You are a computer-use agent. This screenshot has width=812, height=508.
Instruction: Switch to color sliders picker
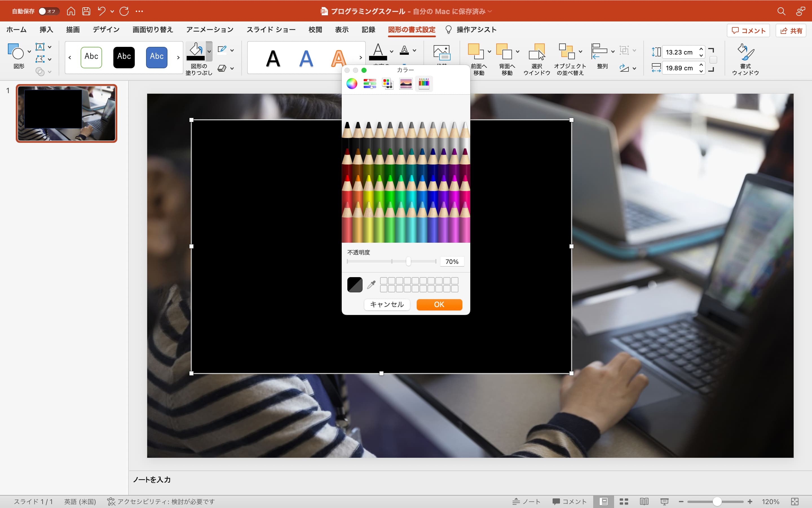coord(369,83)
